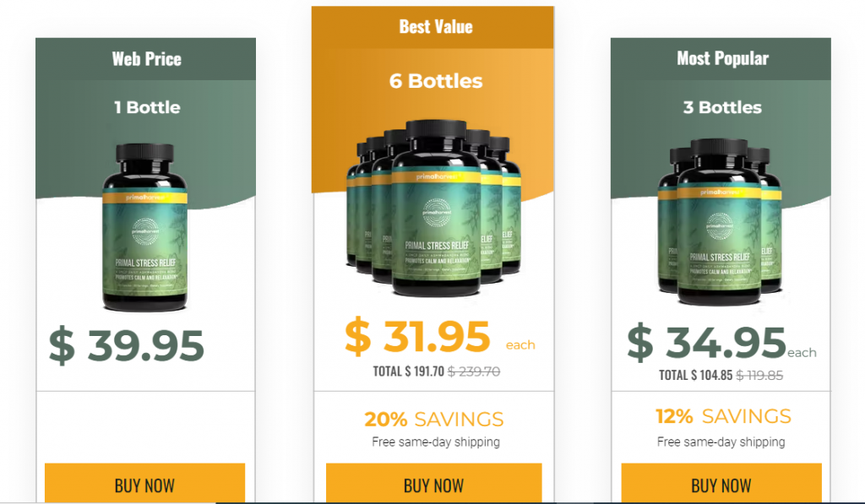Click Free same-day shipping under 20% savings

click(436, 442)
